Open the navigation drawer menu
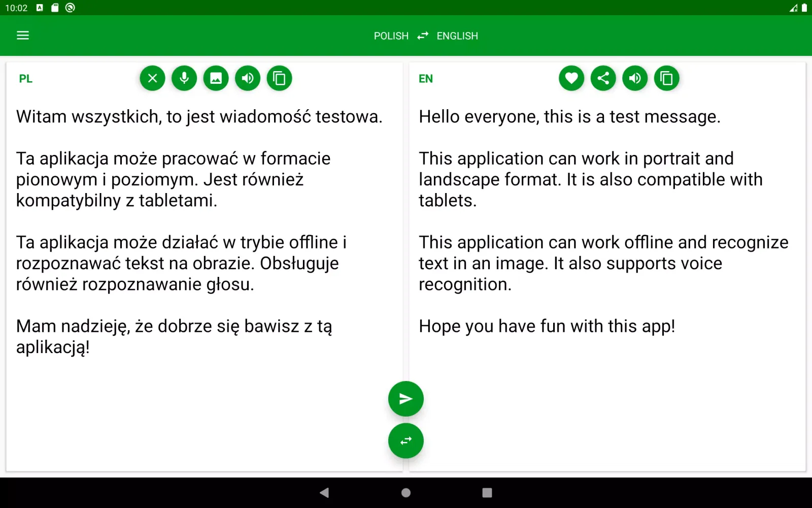This screenshot has width=812, height=508. [22, 35]
